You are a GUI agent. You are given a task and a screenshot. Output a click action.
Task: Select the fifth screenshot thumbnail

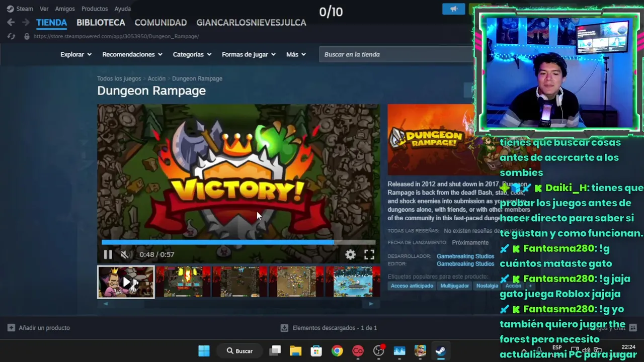click(353, 282)
